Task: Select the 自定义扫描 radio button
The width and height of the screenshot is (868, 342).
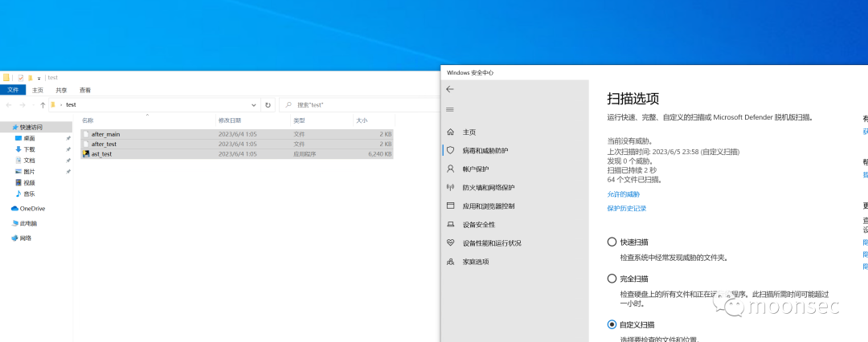Action: click(612, 324)
